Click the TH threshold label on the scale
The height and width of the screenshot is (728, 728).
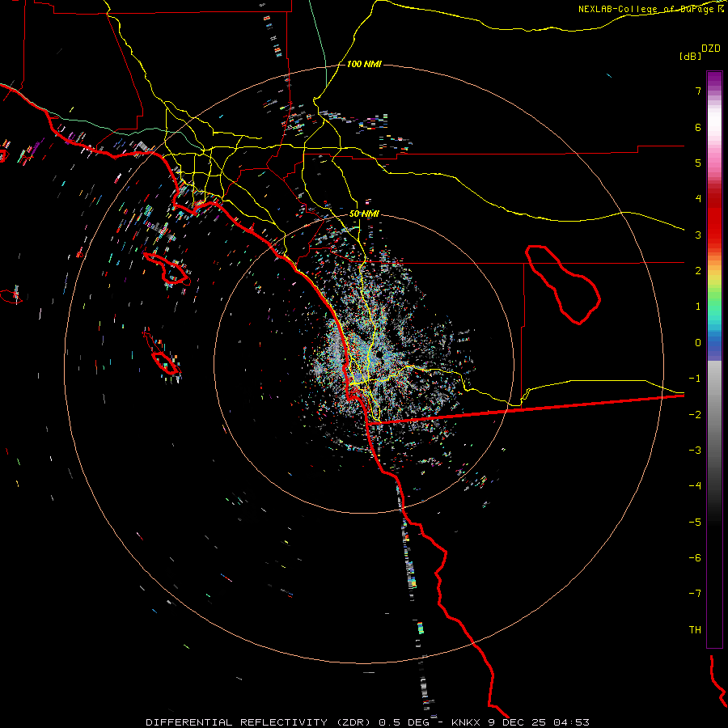[x=695, y=630]
